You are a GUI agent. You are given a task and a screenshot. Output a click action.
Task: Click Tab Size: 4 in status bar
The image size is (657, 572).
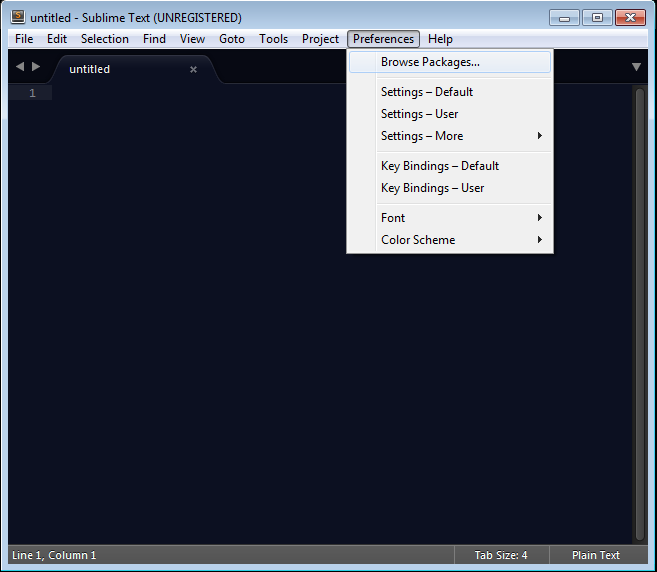tap(501, 555)
